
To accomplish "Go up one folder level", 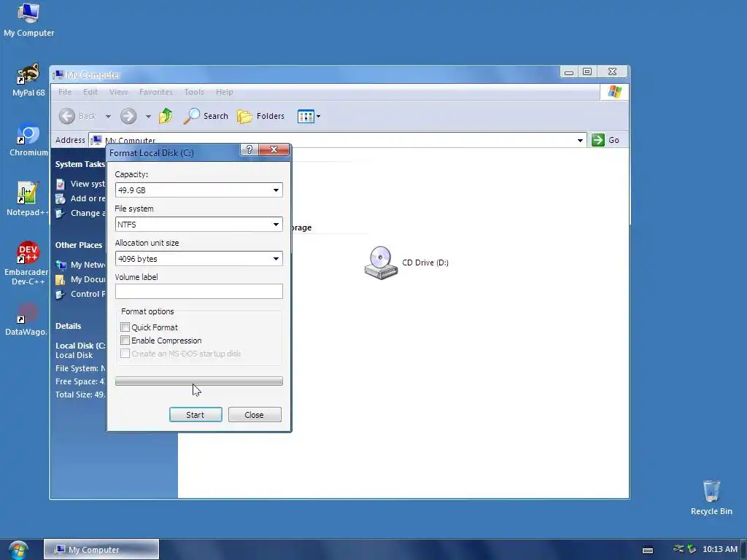I will click(x=166, y=116).
